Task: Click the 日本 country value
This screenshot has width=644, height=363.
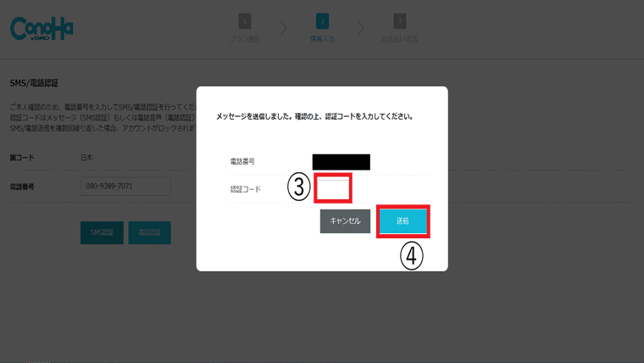Action: (x=86, y=158)
